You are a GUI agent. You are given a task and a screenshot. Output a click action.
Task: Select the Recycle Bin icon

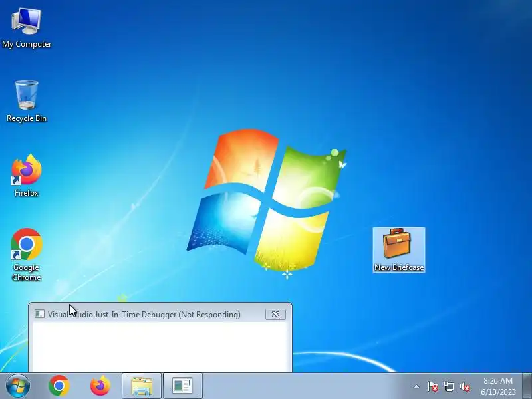tap(27, 101)
